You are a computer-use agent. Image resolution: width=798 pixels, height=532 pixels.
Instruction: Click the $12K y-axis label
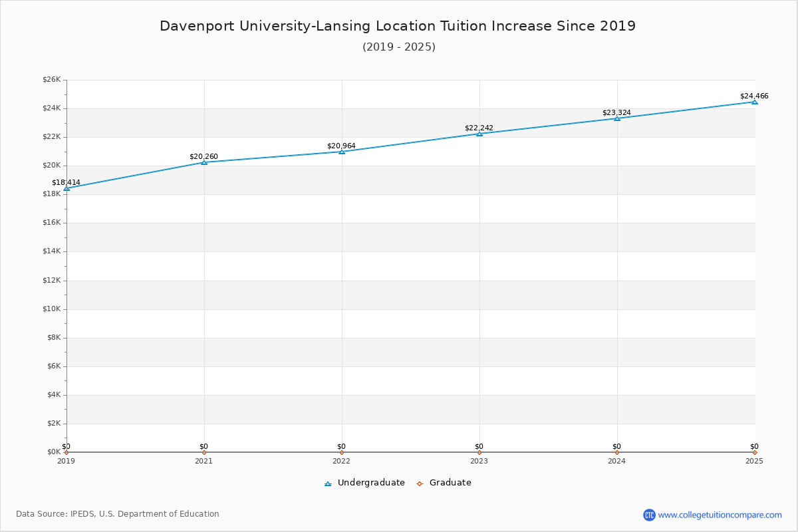pyautogui.click(x=52, y=281)
